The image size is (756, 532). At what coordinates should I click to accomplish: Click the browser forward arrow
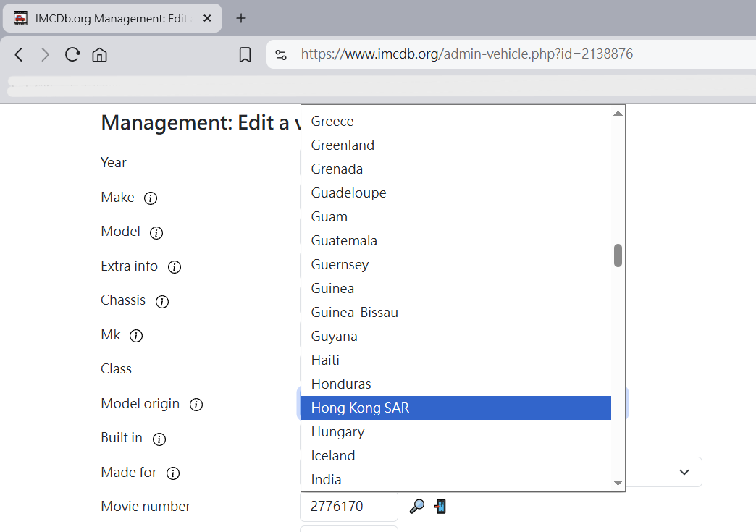45,54
